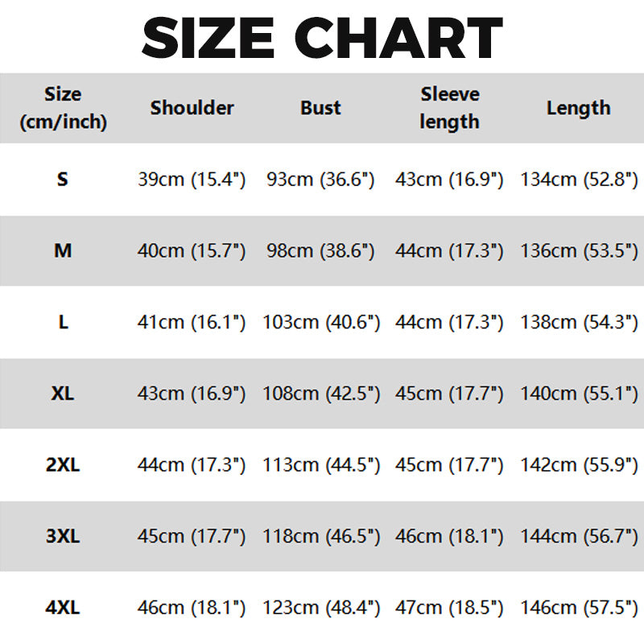Select the L size row label
The height and width of the screenshot is (644, 644).
[63, 322]
